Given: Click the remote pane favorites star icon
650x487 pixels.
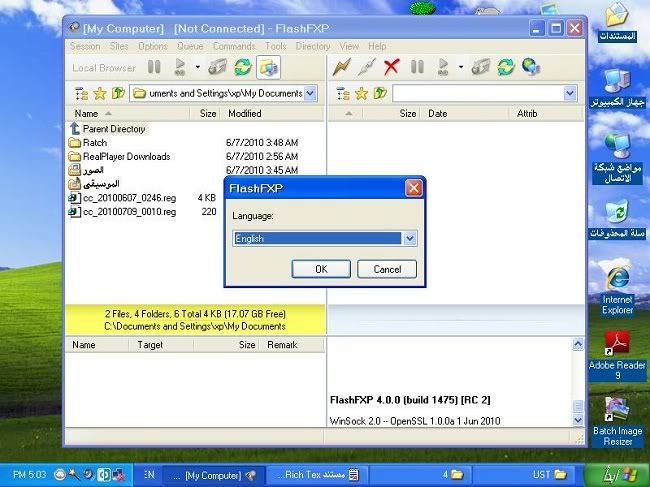Looking at the screenshot, I should 361,94.
